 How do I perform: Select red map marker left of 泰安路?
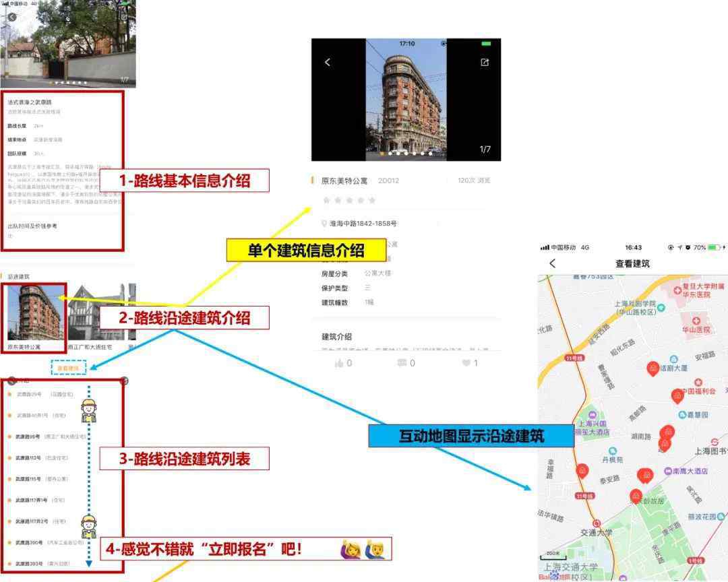pyautogui.click(x=582, y=471)
